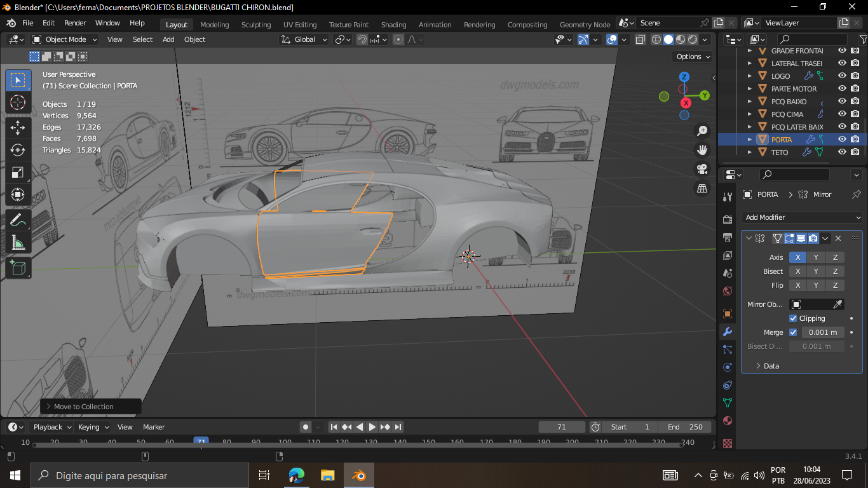The height and width of the screenshot is (488, 868).
Task: Select the Move tool in the toolbar
Action: pos(18,127)
